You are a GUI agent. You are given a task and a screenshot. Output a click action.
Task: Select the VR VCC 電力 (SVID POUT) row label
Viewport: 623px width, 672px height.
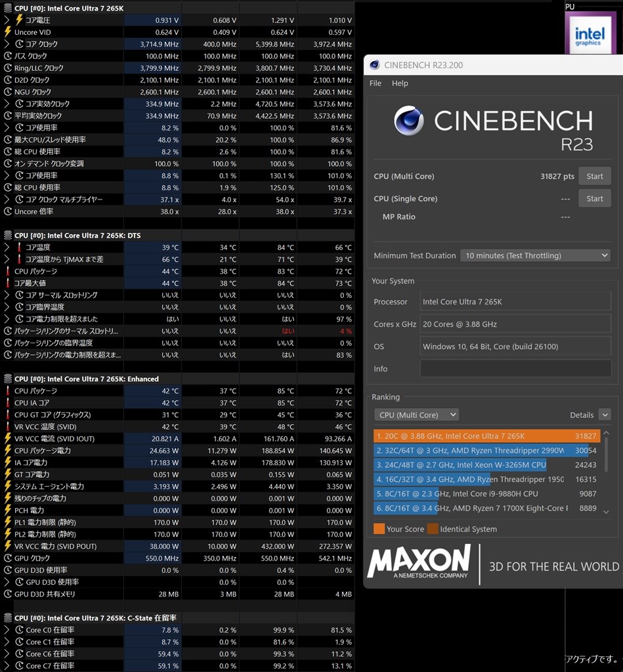pos(55,547)
